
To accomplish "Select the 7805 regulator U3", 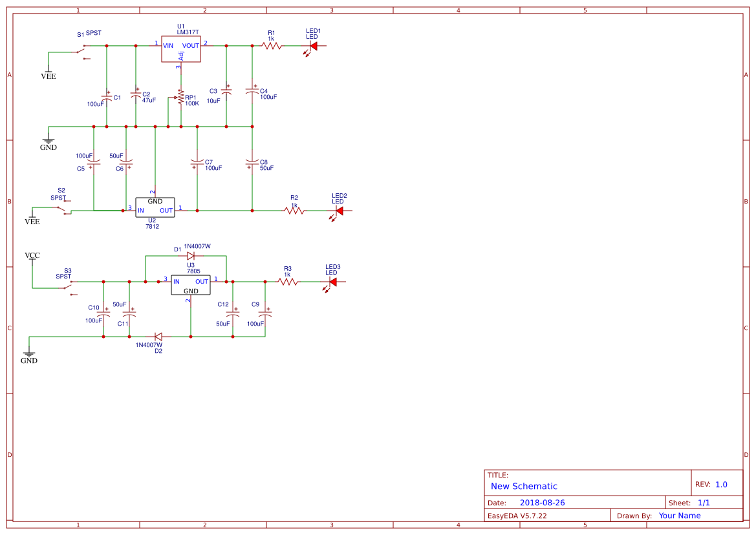I will (191, 284).
